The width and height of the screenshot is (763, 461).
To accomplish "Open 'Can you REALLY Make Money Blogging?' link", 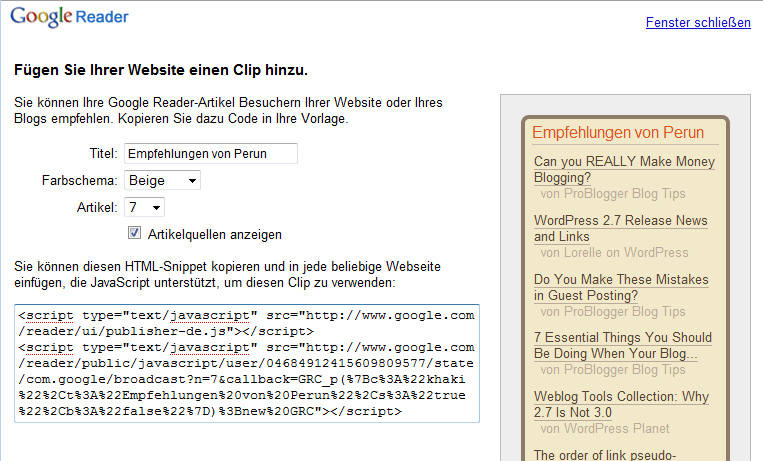I will pos(624,169).
